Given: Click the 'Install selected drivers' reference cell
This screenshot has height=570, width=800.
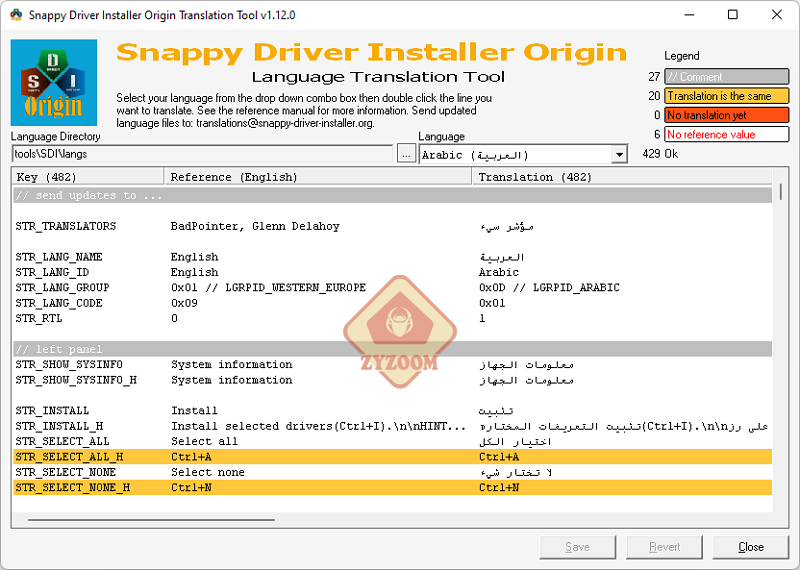Looking at the screenshot, I should [318, 426].
